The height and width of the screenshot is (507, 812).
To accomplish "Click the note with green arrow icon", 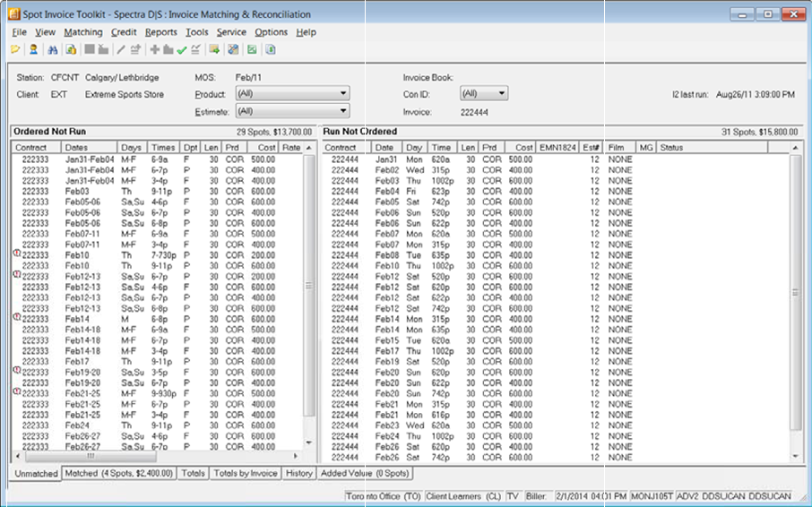I will pyautogui.click(x=214, y=49).
